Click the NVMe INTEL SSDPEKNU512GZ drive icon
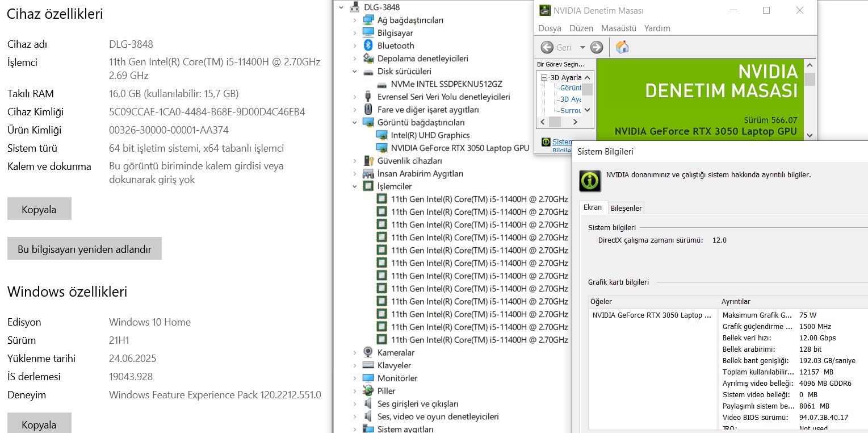 tap(381, 84)
